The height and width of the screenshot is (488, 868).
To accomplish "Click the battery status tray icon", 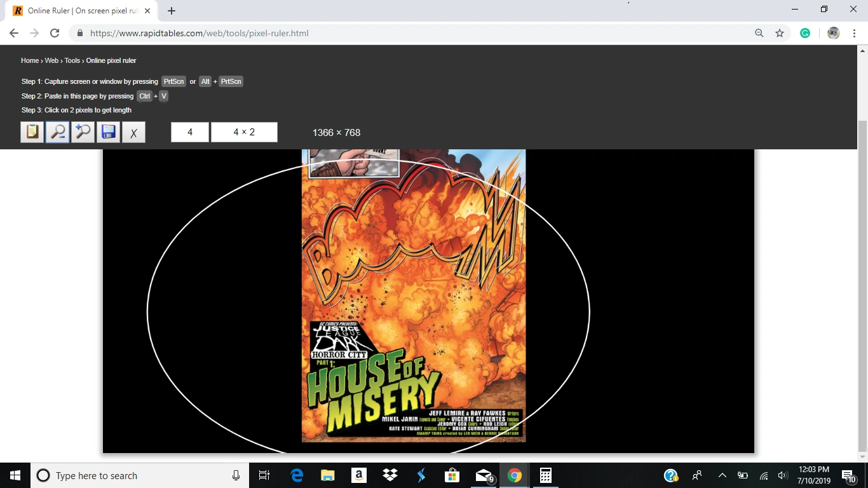I will pyautogui.click(x=742, y=475).
